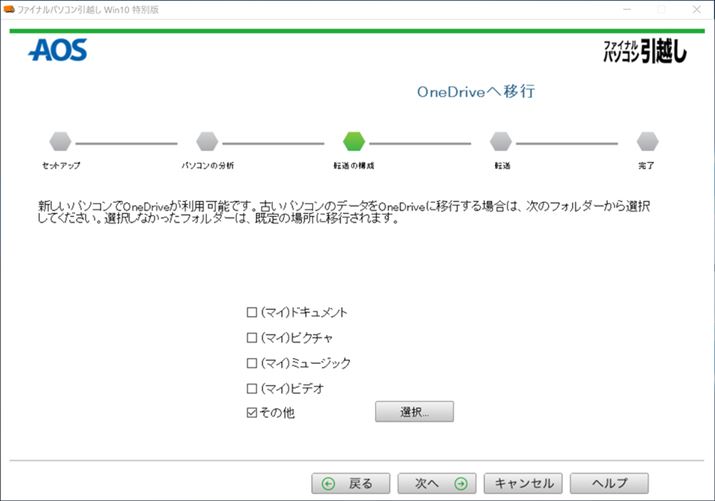Click the 転送 step hexagon
715x501 pixels.
pos(501,141)
